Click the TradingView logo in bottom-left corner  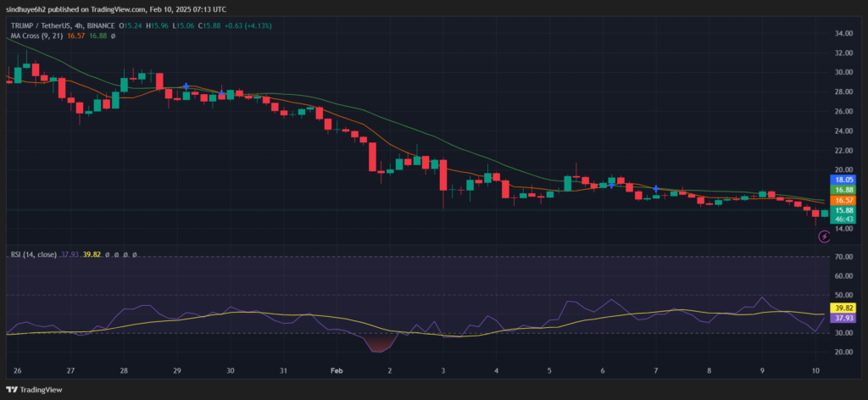click(x=34, y=390)
